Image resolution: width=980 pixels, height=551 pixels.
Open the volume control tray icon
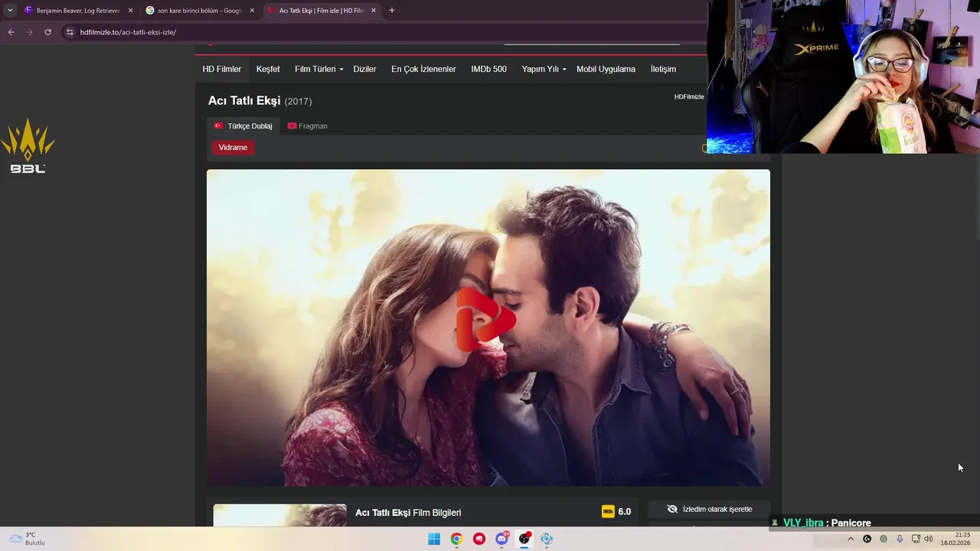pos(929,539)
